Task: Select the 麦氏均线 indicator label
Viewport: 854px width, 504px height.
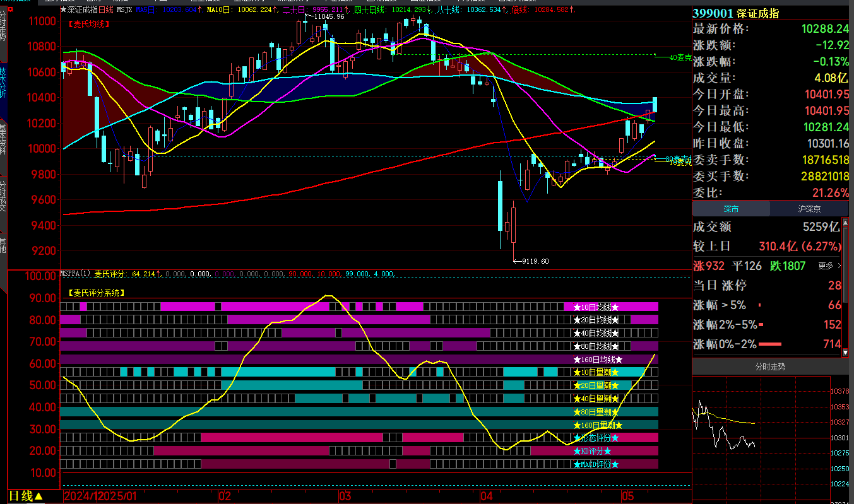Action: coord(88,23)
